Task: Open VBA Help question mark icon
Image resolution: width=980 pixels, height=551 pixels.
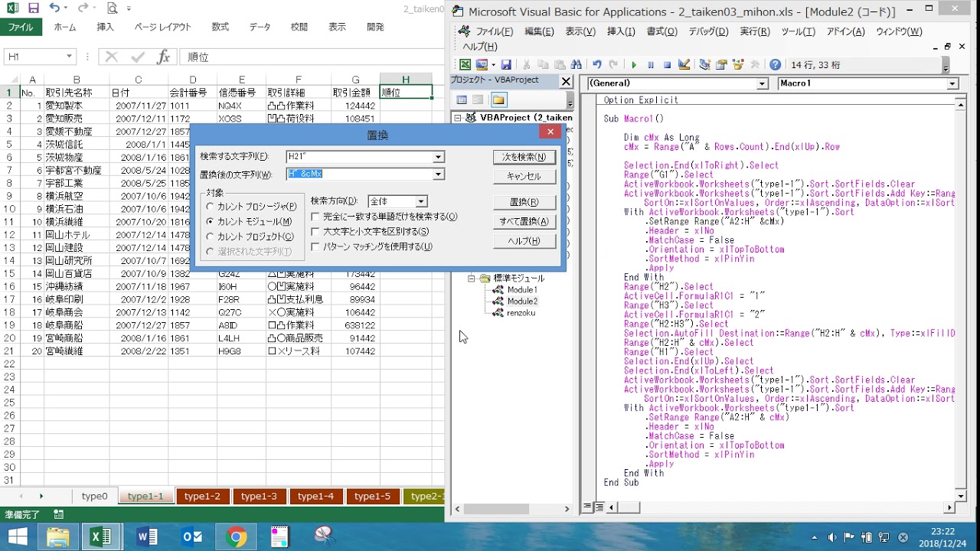Action: pyautogui.click(x=775, y=65)
